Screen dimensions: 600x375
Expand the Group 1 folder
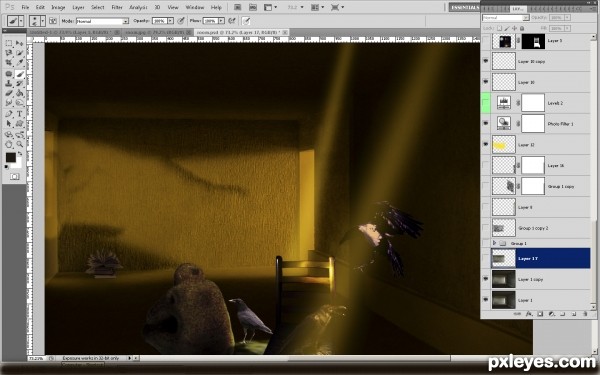[x=494, y=243]
